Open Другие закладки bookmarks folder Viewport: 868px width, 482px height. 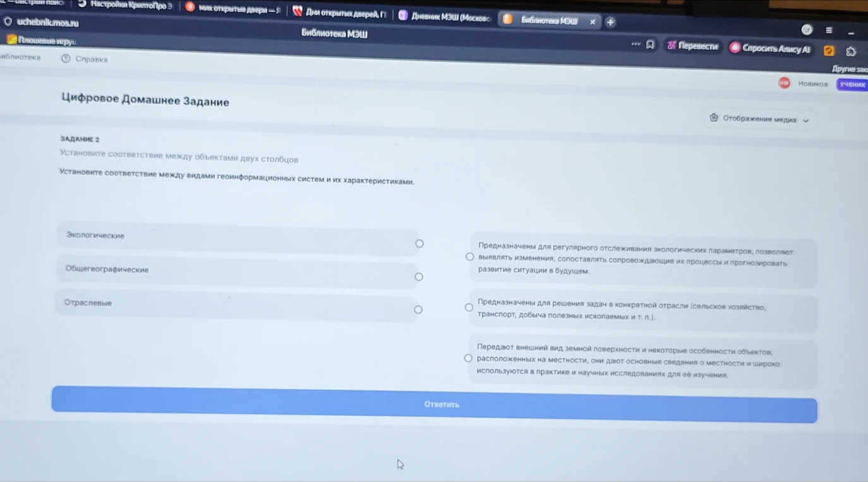point(850,69)
